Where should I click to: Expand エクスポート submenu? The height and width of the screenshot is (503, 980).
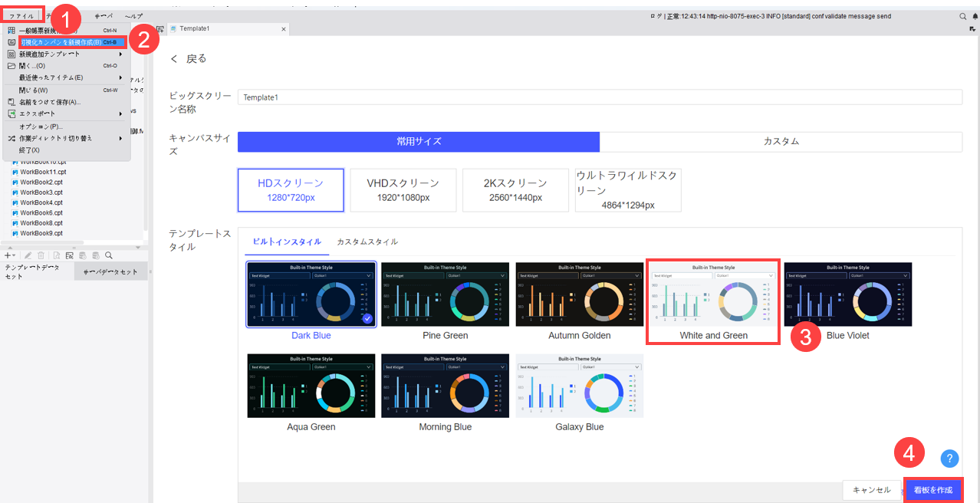click(67, 113)
